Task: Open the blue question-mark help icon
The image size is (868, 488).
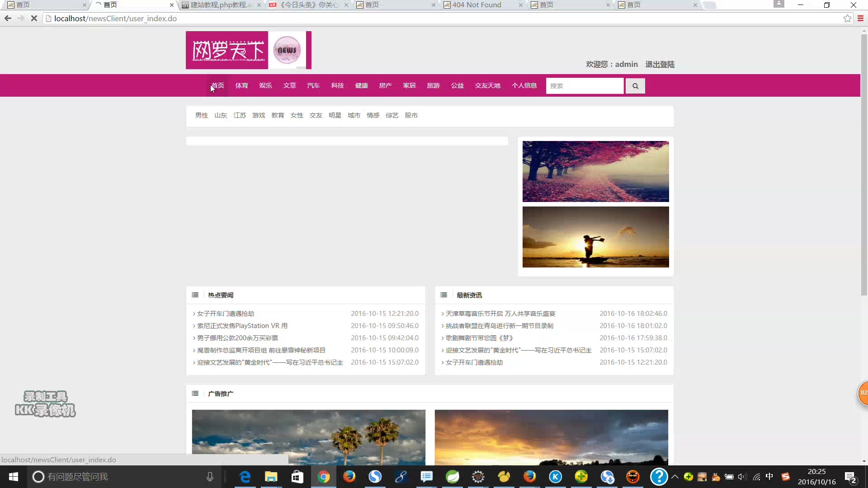Action: (x=659, y=477)
